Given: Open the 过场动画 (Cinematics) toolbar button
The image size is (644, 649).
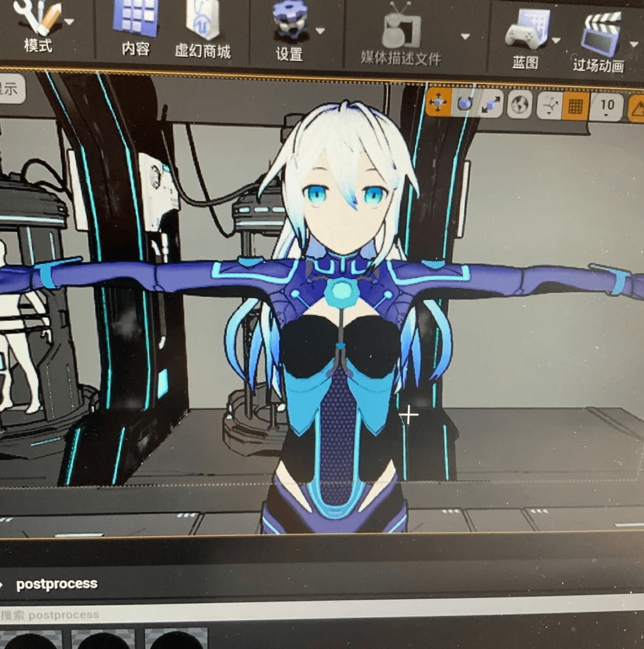Looking at the screenshot, I should click(x=598, y=43).
